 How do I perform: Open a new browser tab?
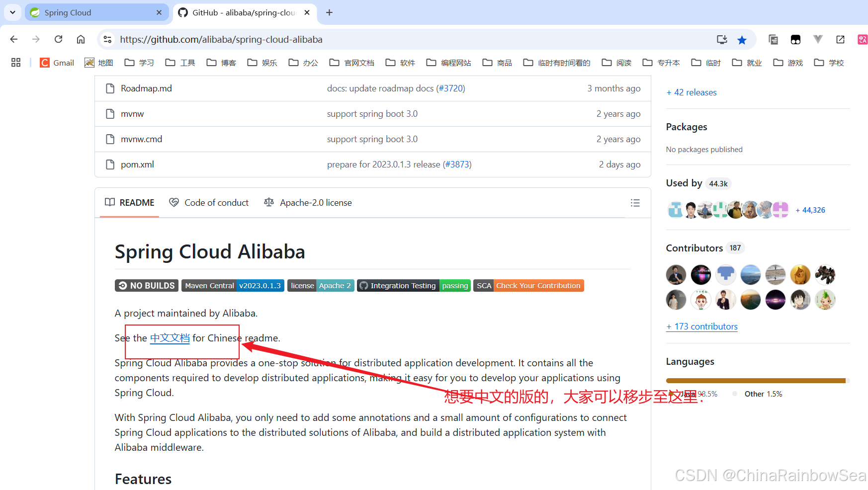click(x=329, y=12)
